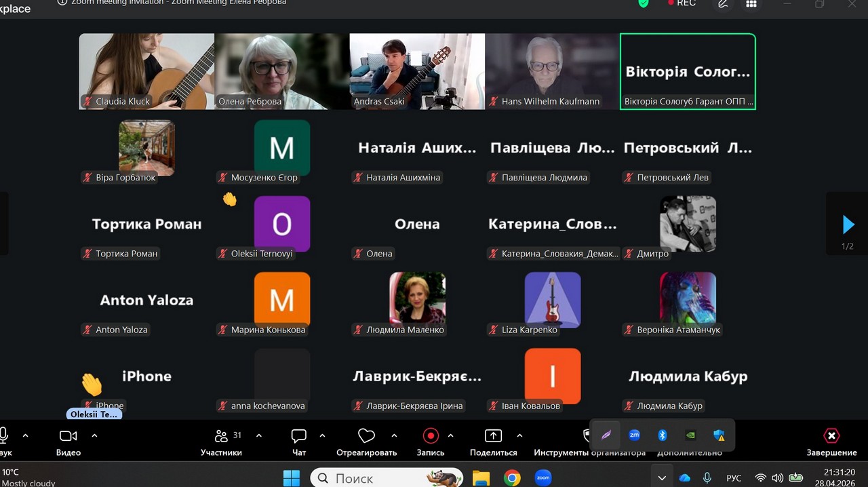Open the chevron next to Поделиться

click(519, 435)
